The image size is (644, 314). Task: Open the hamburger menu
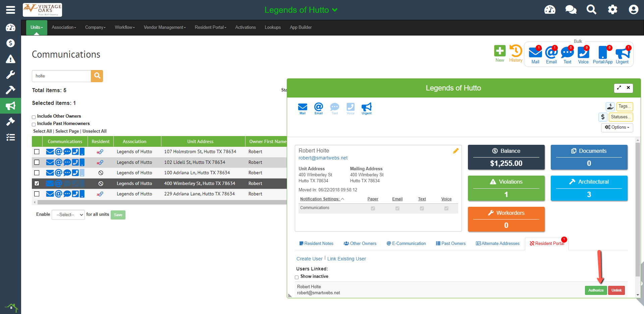[x=10, y=10]
